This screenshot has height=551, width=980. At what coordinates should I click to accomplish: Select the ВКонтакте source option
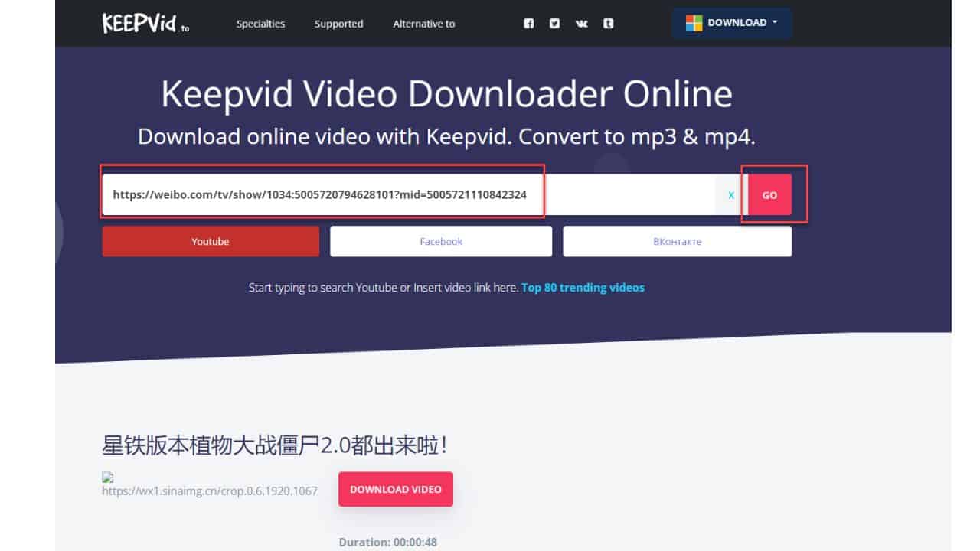click(x=677, y=241)
